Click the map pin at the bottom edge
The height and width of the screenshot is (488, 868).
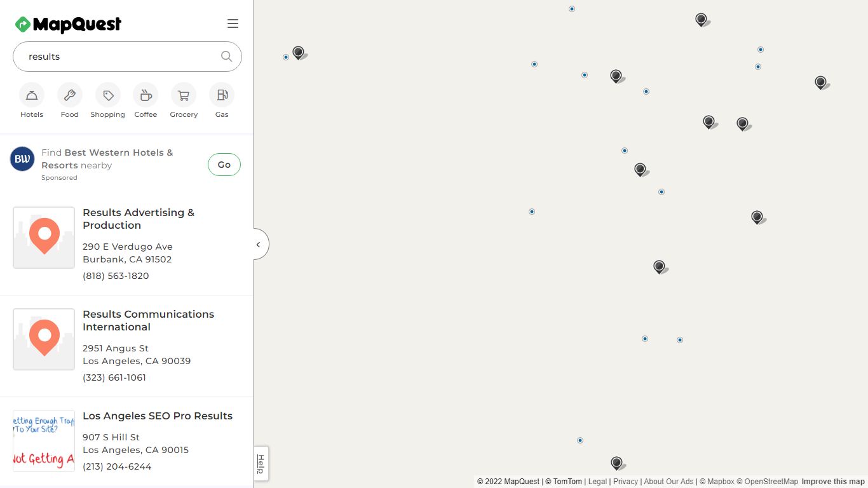pos(616,463)
